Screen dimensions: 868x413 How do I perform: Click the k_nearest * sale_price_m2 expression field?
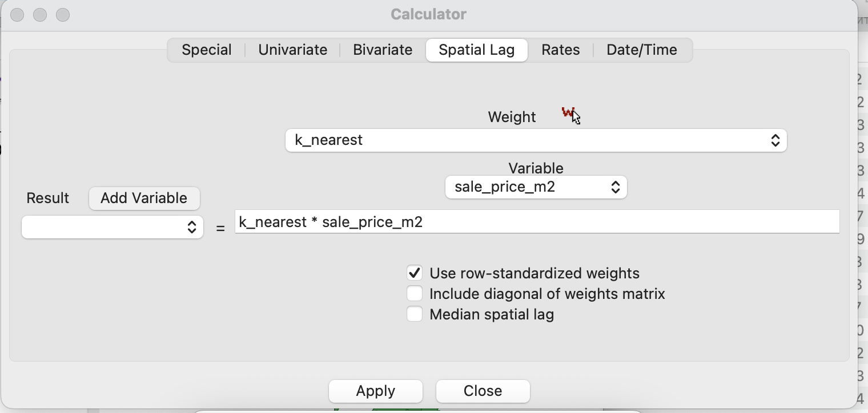point(537,222)
